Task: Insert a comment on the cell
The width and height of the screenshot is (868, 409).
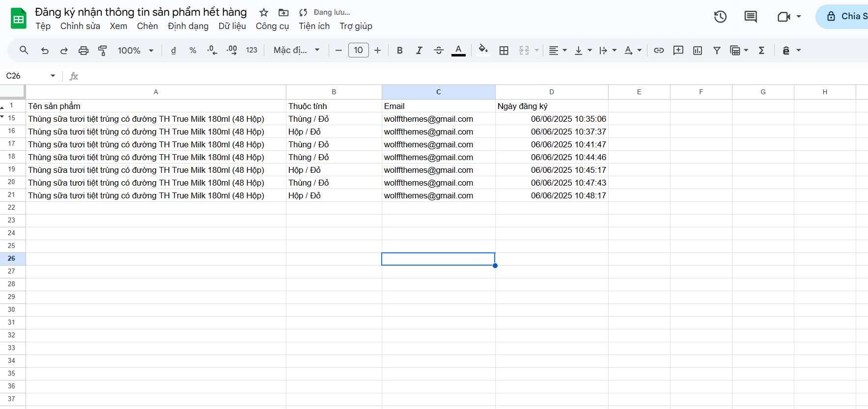Action: (x=678, y=50)
